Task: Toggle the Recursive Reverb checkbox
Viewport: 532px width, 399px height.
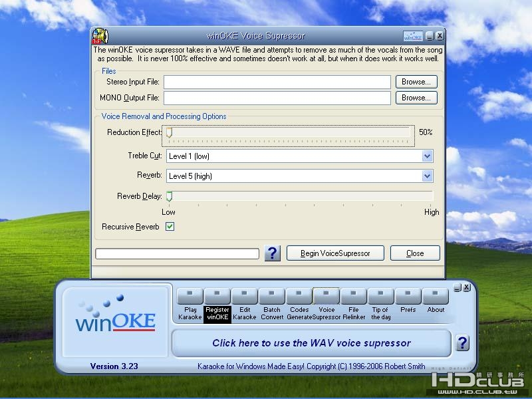Action: pyautogui.click(x=170, y=227)
